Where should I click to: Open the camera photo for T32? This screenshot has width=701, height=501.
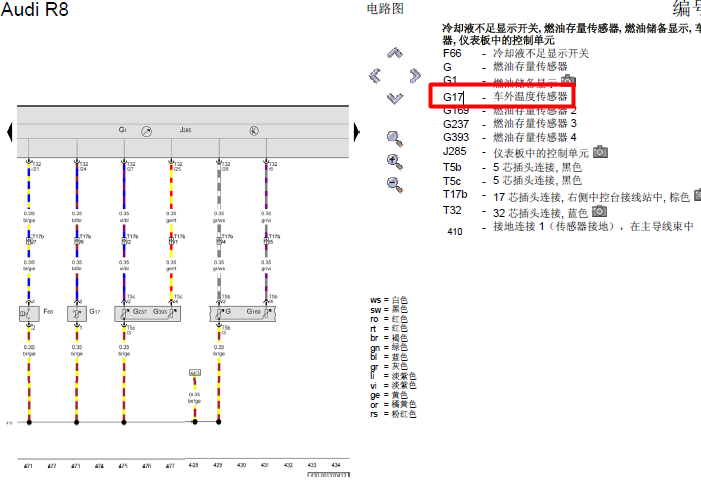point(600,211)
